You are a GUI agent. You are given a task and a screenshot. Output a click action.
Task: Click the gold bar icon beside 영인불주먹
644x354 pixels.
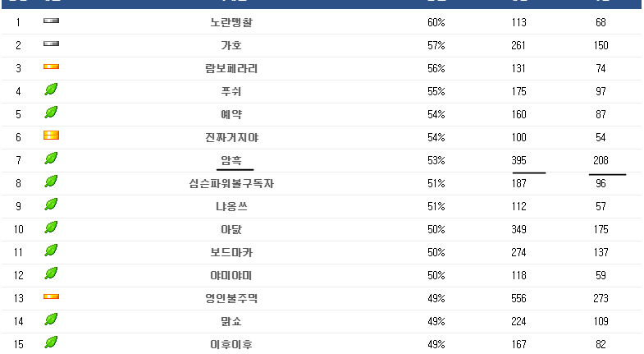tap(51, 297)
